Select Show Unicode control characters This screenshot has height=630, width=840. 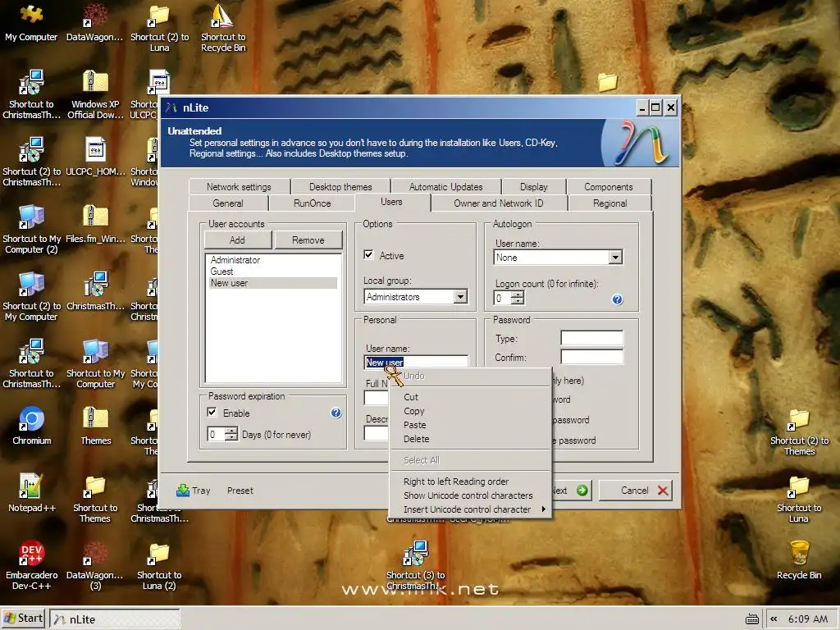(468, 495)
